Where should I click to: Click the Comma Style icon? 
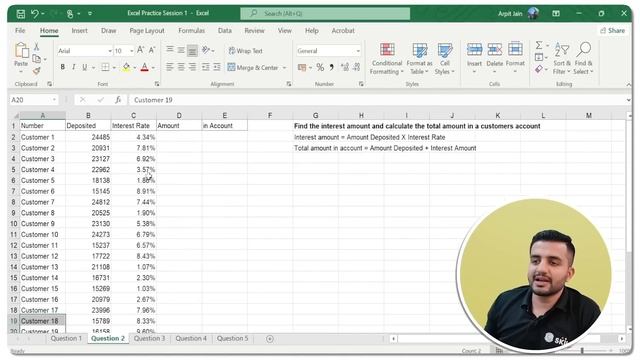[331, 67]
